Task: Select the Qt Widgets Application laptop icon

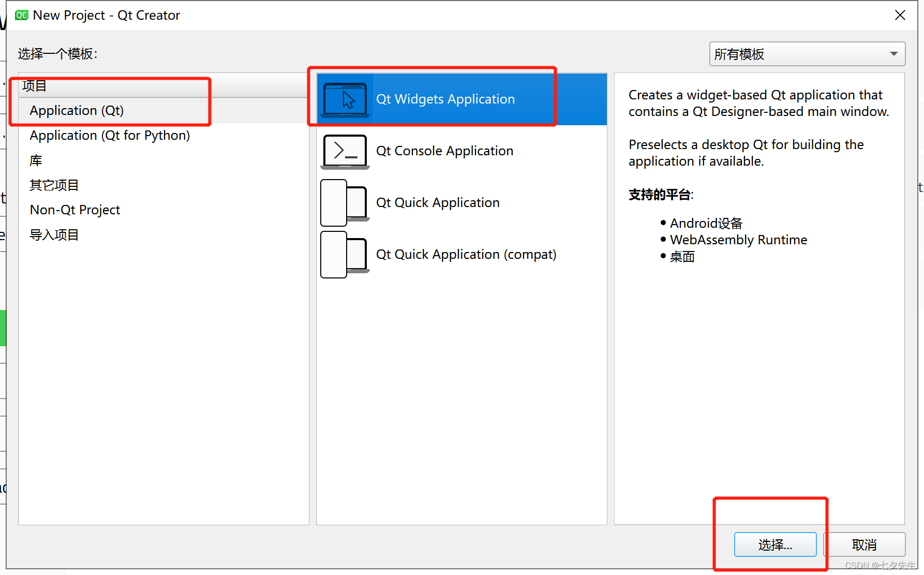Action: pyautogui.click(x=345, y=99)
